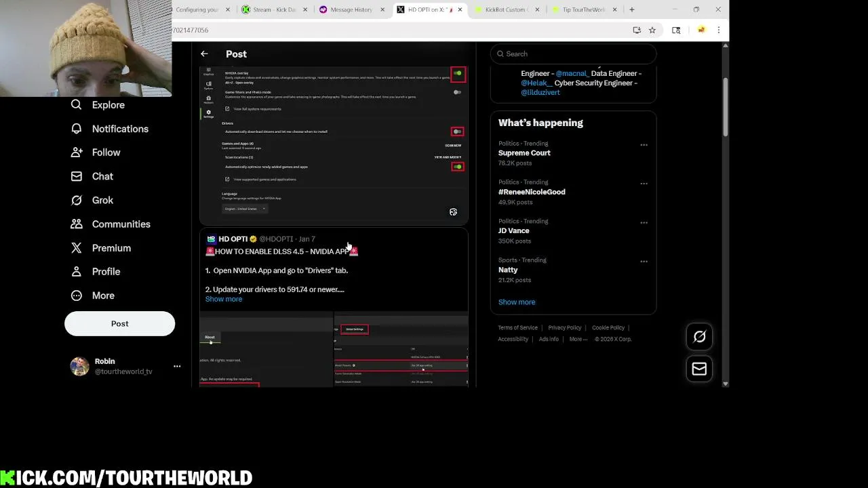Open Ads info footer link
868x488 pixels.
pos(549,339)
